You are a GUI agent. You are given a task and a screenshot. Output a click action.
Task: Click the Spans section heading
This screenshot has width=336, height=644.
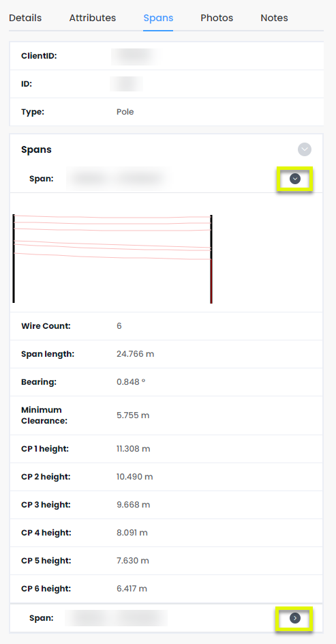pos(37,149)
